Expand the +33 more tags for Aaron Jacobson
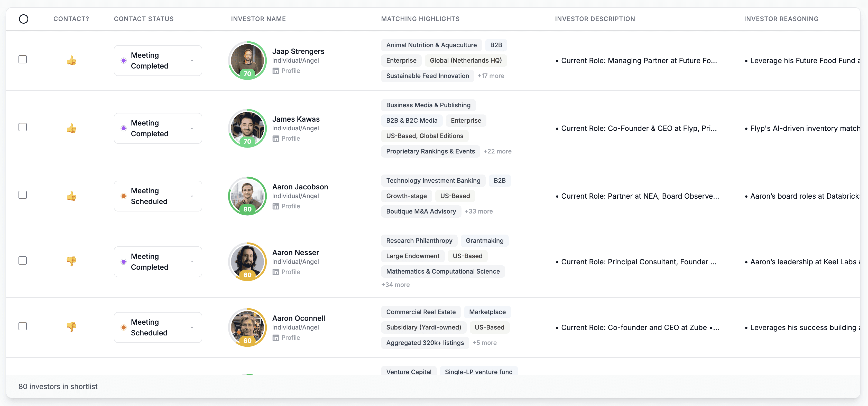Viewport: 868px width, 406px height. point(478,211)
